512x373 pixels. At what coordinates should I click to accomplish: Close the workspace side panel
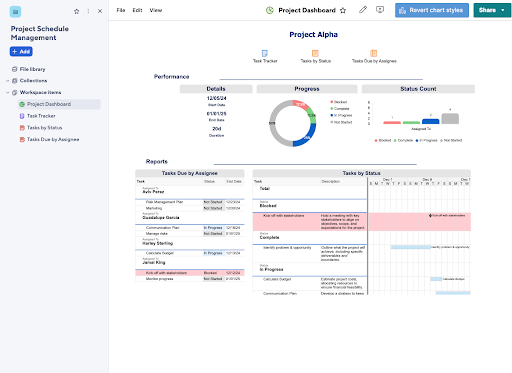point(100,11)
